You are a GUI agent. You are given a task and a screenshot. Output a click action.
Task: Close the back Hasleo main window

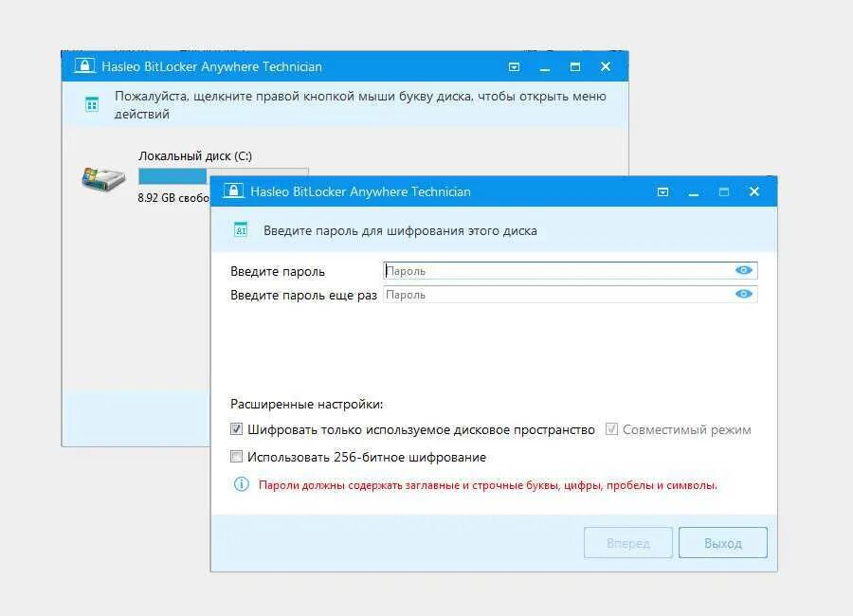tap(606, 66)
